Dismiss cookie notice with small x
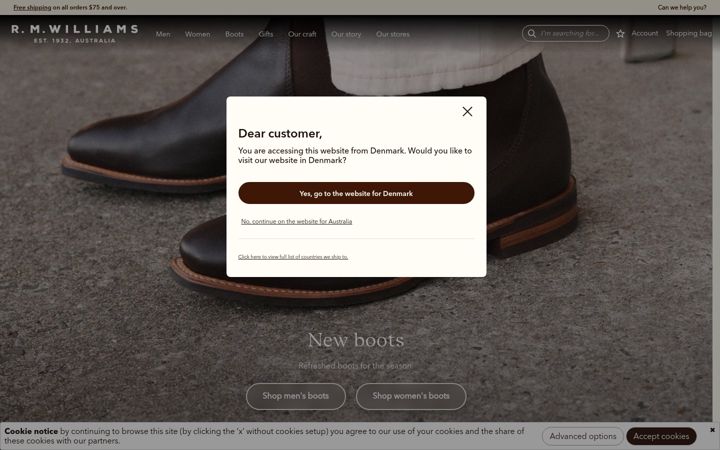This screenshot has width=720, height=450. (712, 430)
